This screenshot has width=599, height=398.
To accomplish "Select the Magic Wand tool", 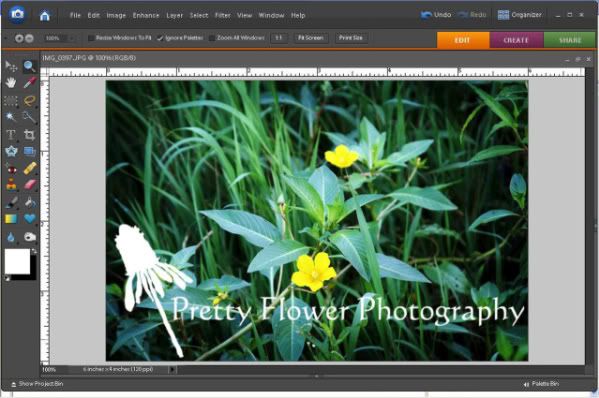I will click(11, 117).
